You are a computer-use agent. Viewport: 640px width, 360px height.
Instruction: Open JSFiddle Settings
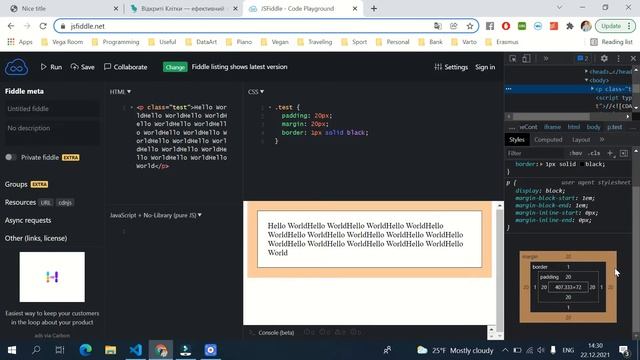(451, 67)
